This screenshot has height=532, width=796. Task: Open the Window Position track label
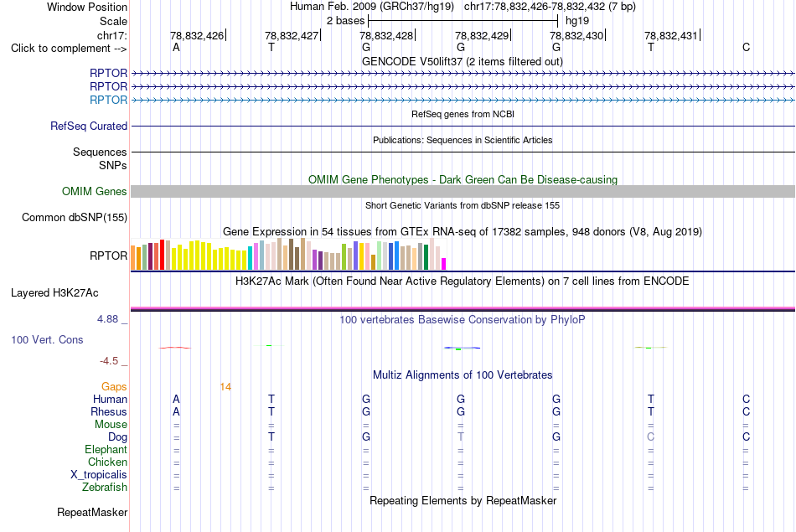tap(87, 7)
